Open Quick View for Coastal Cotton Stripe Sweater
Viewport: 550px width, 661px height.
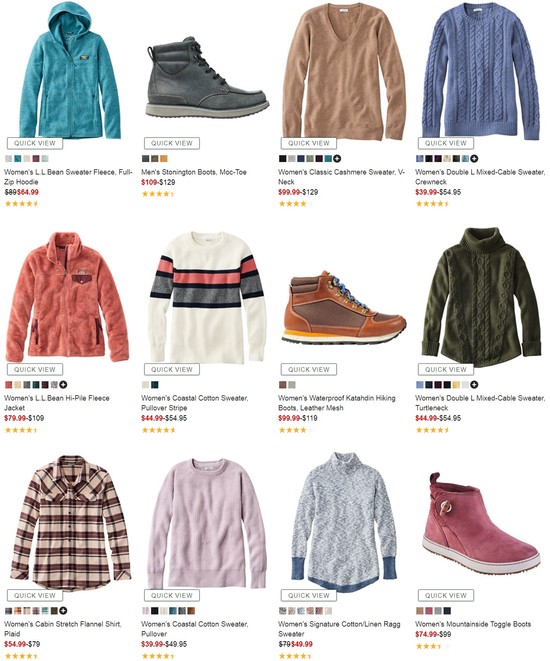click(172, 369)
